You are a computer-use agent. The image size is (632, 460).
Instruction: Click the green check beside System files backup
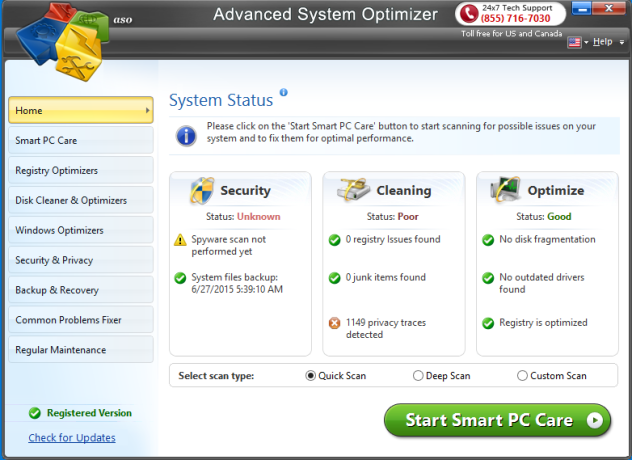pos(180,278)
